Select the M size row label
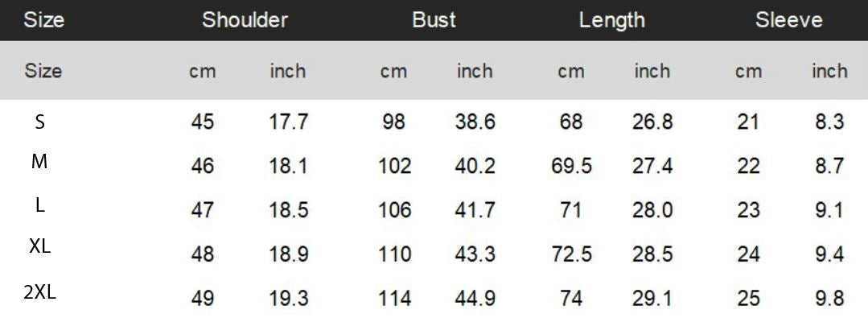 coord(39,162)
